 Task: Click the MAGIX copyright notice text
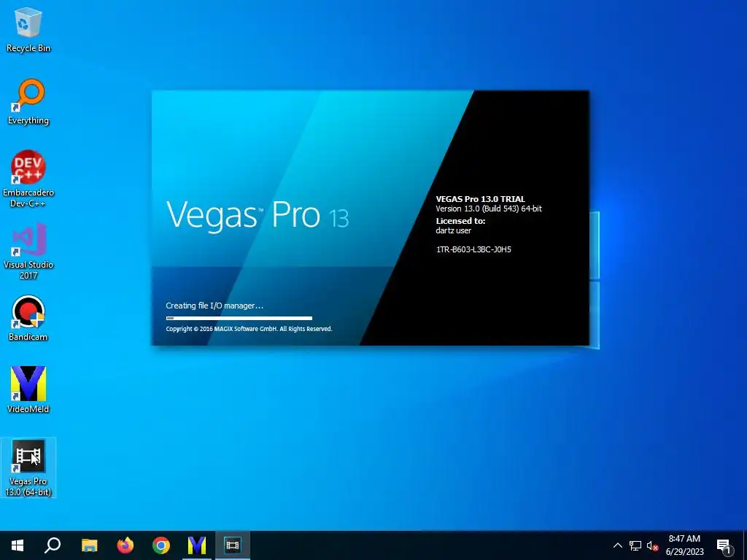(x=249, y=329)
